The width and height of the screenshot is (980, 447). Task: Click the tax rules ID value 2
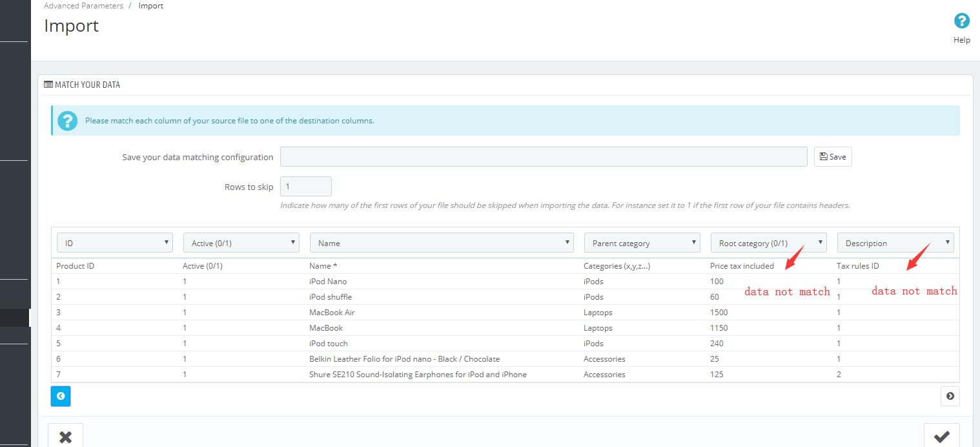pyautogui.click(x=839, y=375)
